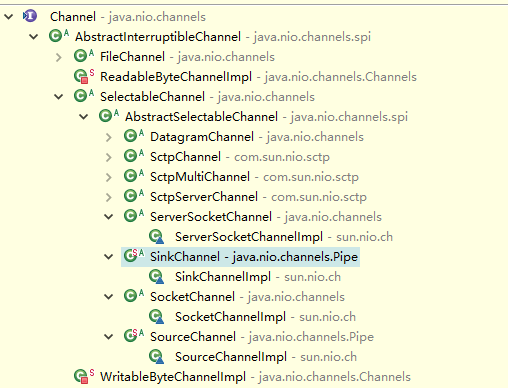
Task: Click the ServerSocketChannelImpl class icon
Action: pos(156,236)
